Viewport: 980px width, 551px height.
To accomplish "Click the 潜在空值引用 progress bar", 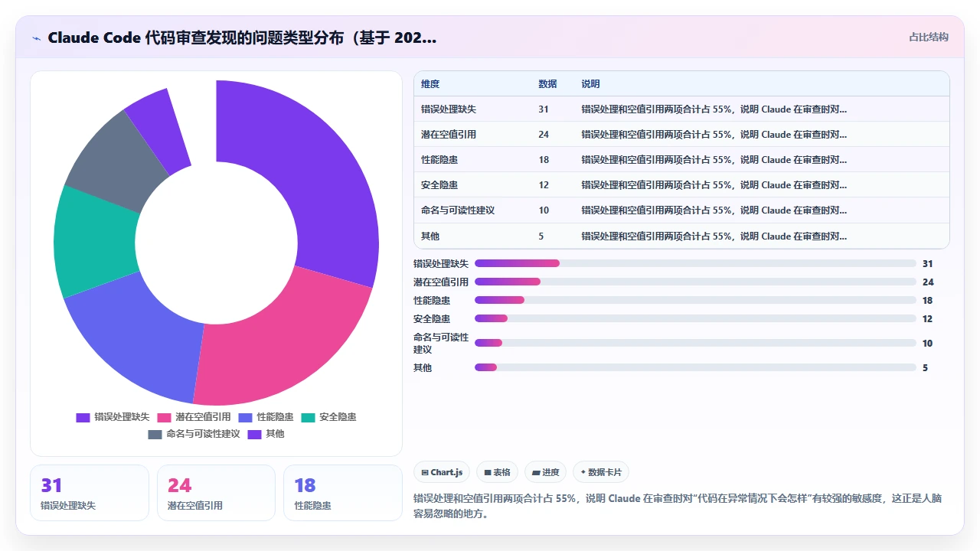I will 695,282.
